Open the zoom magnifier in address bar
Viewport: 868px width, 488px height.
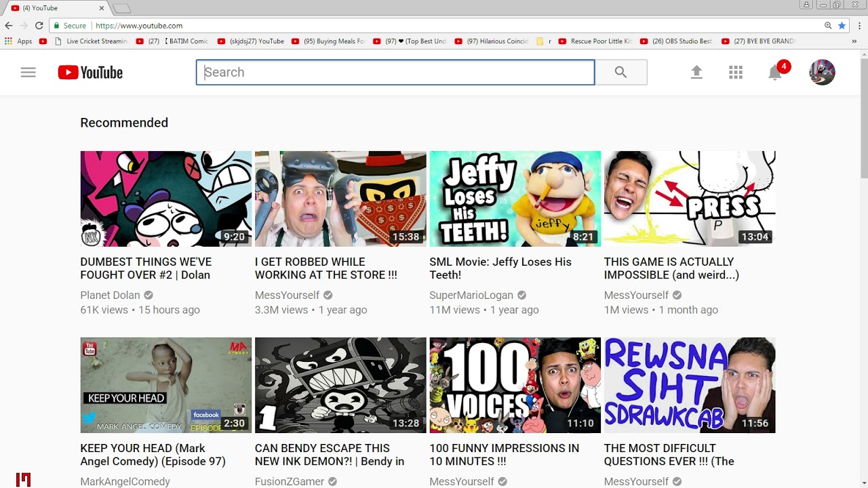[828, 26]
